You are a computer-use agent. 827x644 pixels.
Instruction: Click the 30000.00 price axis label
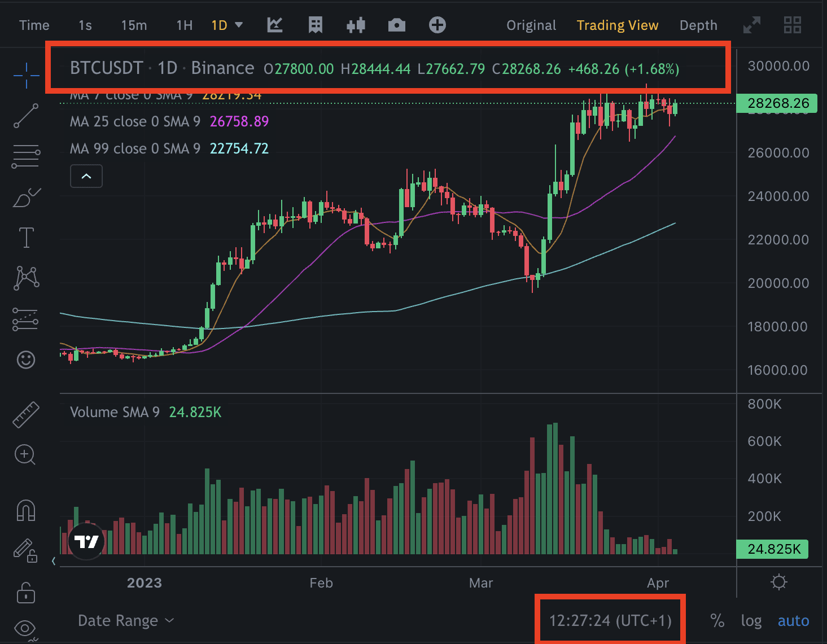[778, 66]
